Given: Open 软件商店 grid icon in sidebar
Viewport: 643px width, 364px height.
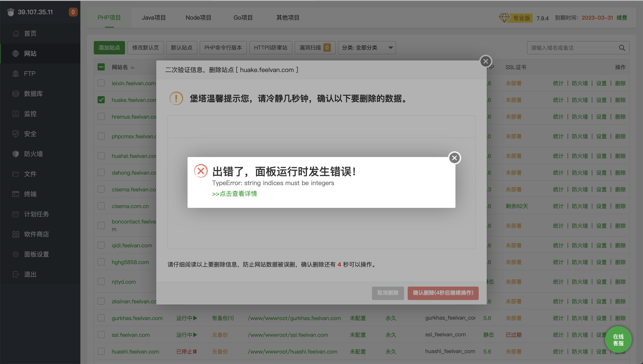Looking at the screenshot, I should (x=15, y=234).
